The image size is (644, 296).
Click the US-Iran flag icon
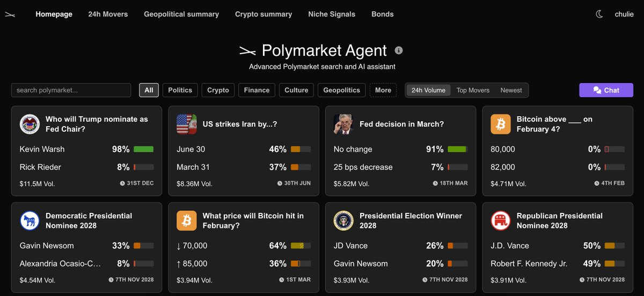click(187, 124)
